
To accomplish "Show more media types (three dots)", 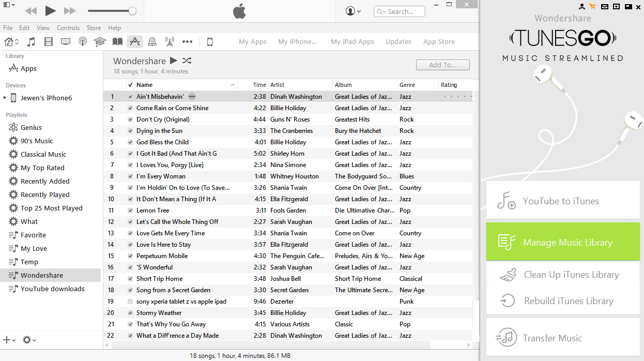I will (187, 42).
